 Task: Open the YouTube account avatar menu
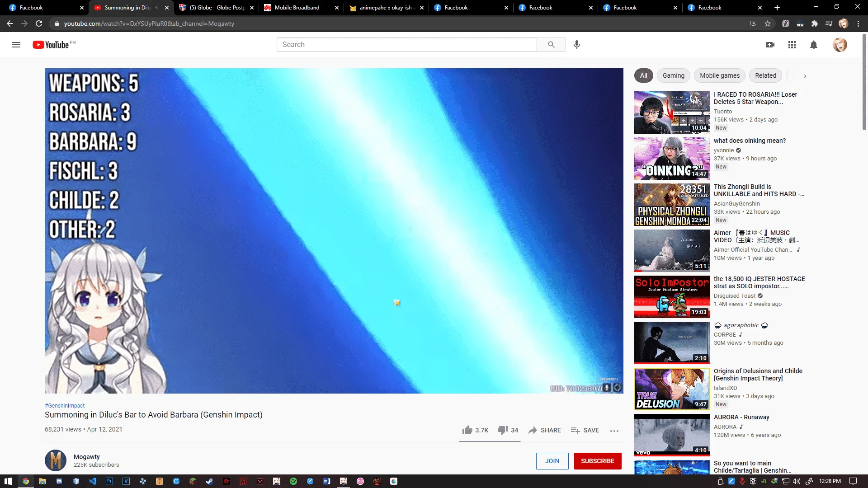coord(840,45)
